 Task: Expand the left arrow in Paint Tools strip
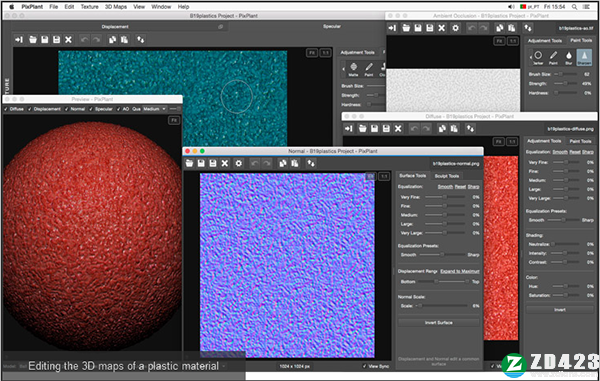pos(531,57)
